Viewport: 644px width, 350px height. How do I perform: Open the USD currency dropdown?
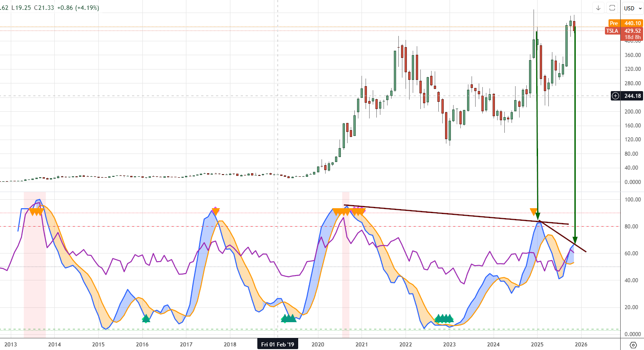(632, 8)
